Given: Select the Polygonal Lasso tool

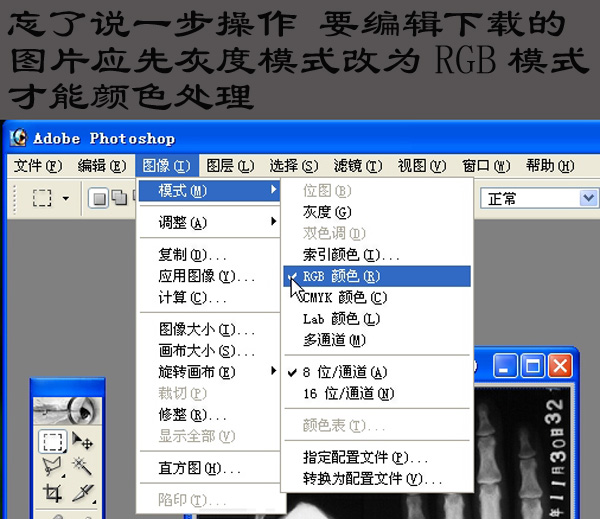Looking at the screenshot, I should (x=52, y=466).
